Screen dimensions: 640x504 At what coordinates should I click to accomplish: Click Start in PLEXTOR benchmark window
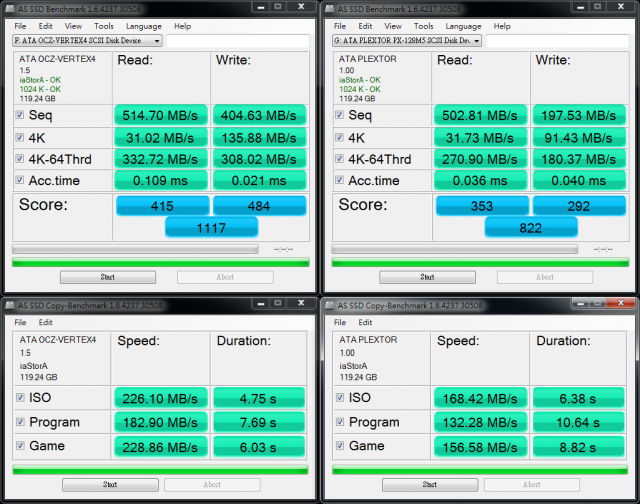427,277
